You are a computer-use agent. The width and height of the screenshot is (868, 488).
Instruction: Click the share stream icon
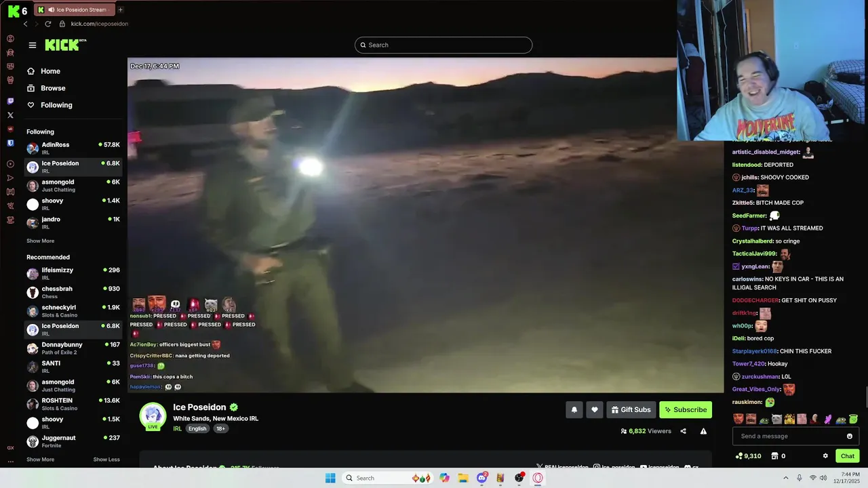tap(683, 431)
